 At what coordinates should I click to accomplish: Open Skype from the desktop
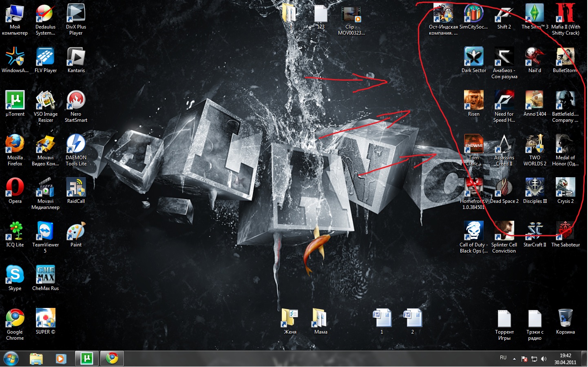[x=15, y=278]
